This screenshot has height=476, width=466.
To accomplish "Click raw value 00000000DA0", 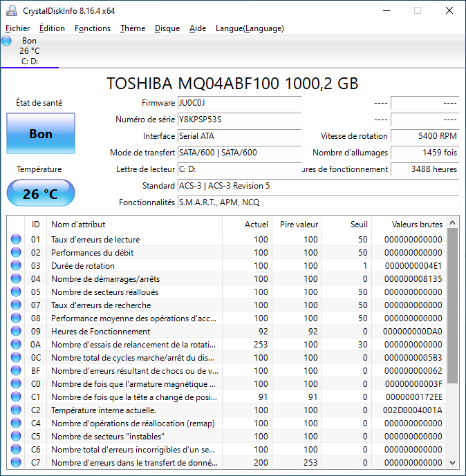I will tap(413, 331).
